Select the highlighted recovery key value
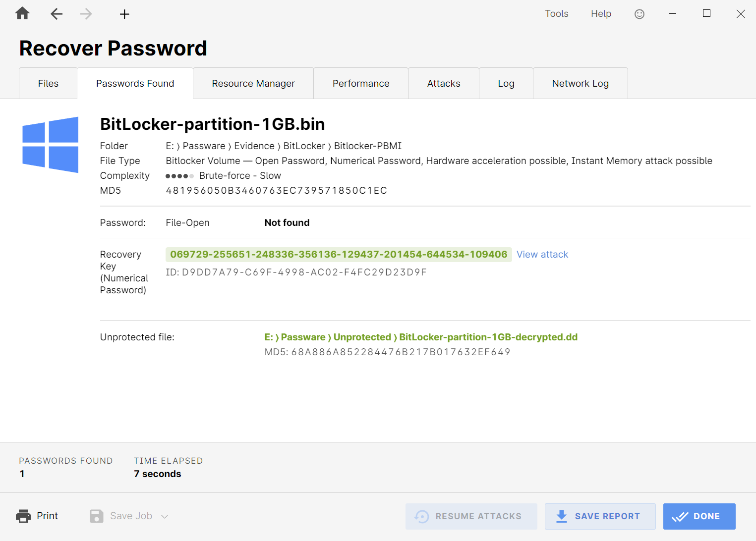The width and height of the screenshot is (756, 541). [x=339, y=254]
